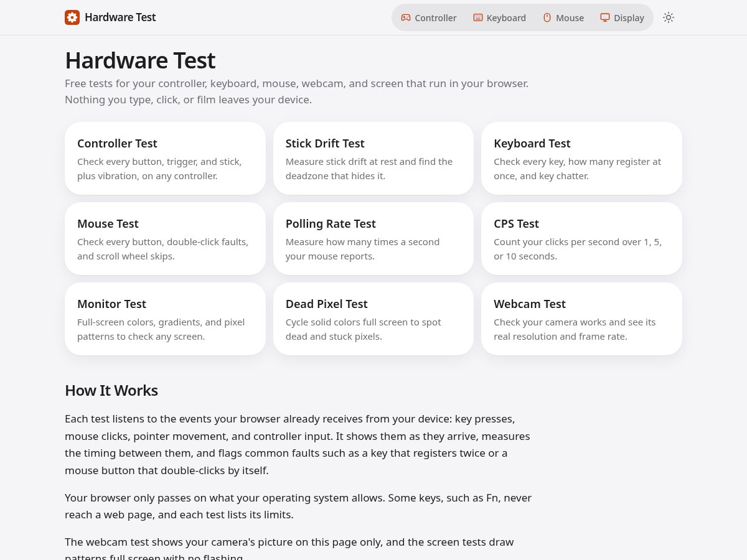The width and height of the screenshot is (747, 560).
Task: Click 'Cycle solid colors full screen' description
Action: [x=364, y=329]
